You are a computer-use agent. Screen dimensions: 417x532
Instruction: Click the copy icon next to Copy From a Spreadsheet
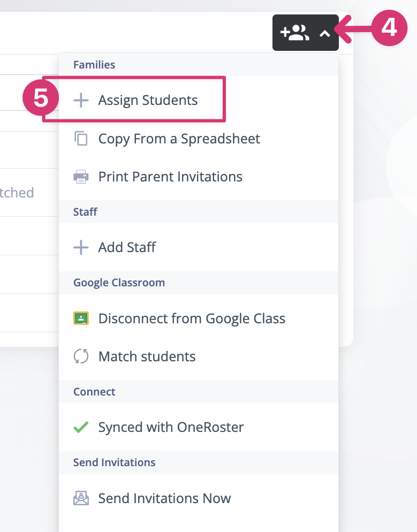pyautogui.click(x=81, y=138)
